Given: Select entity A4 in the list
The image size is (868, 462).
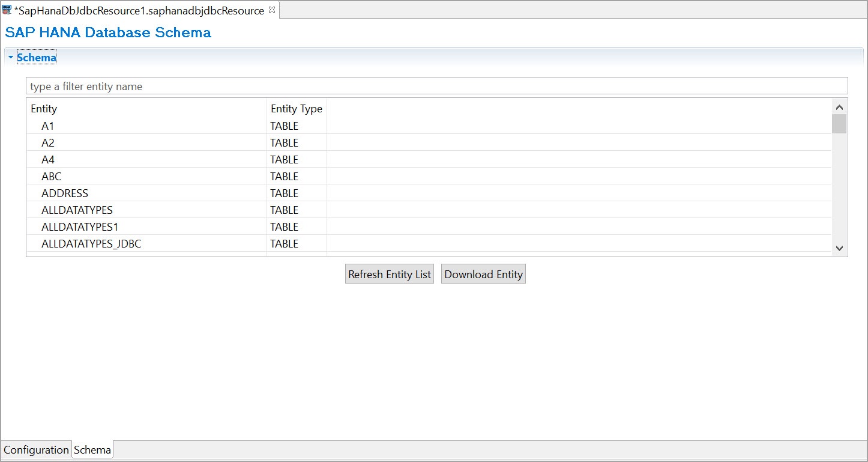Looking at the screenshot, I should tap(48, 159).
